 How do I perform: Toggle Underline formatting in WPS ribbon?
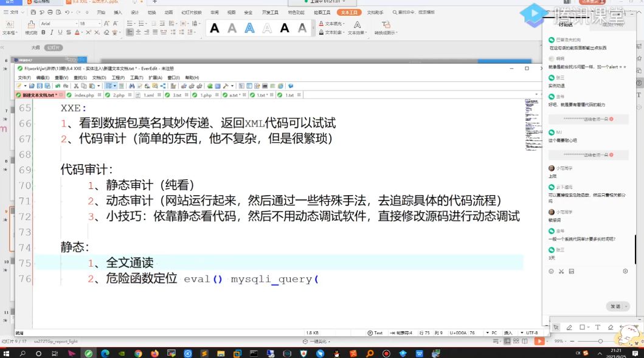pos(60,32)
